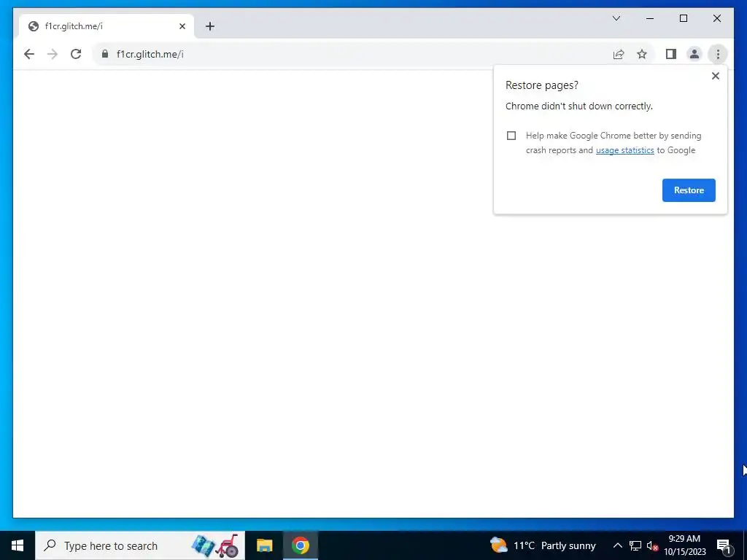Viewport: 747px width, 560px height.
Task: Open the side panel
Action: [671, 54]
